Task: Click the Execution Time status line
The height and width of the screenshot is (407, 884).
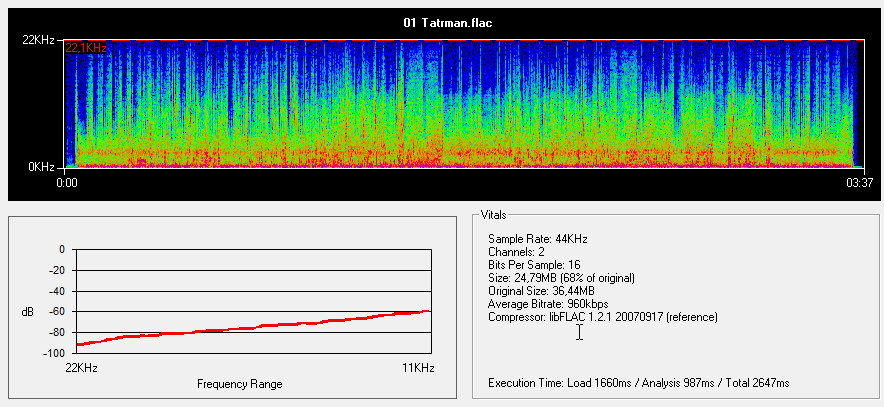Action: click(x=638, y=383)
